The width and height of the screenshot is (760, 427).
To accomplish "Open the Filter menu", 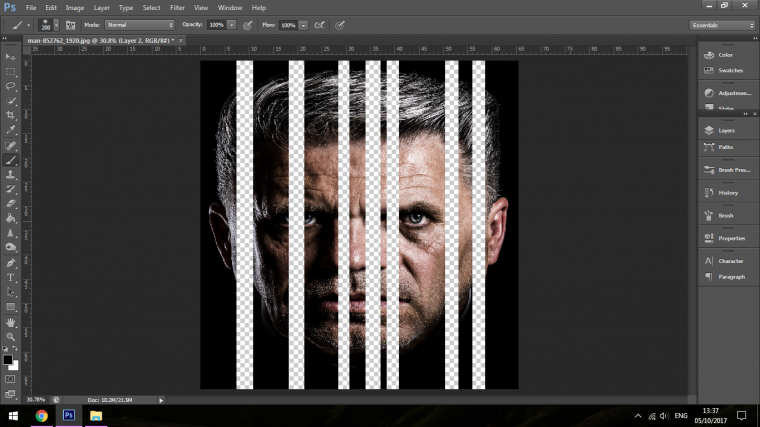I will 177,8.
